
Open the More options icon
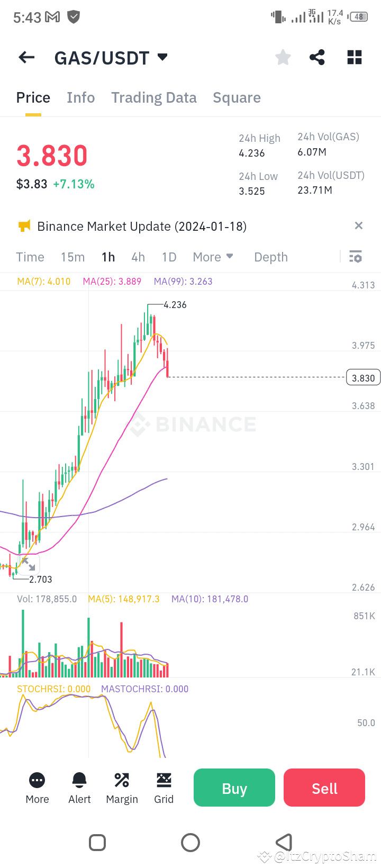[37, 788]
